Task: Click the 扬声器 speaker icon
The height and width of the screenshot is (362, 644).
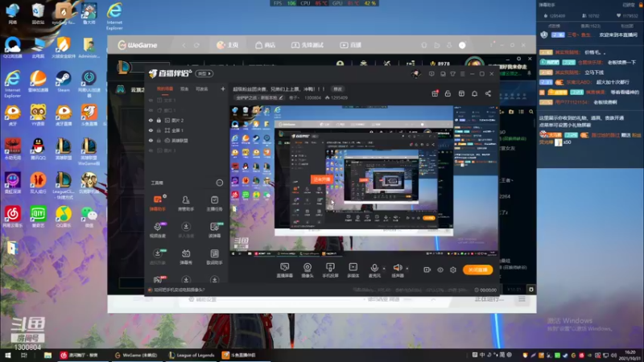Action: 397,269
